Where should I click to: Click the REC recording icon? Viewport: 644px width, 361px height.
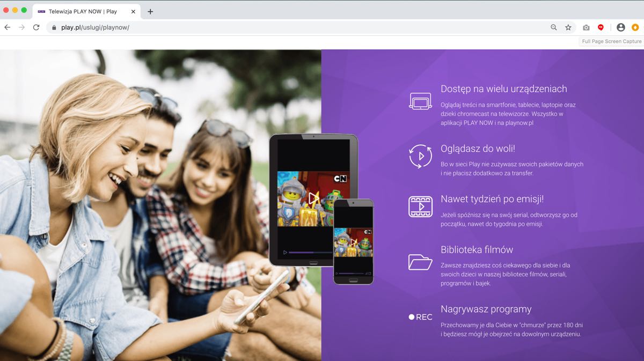(x=420, y=317)
